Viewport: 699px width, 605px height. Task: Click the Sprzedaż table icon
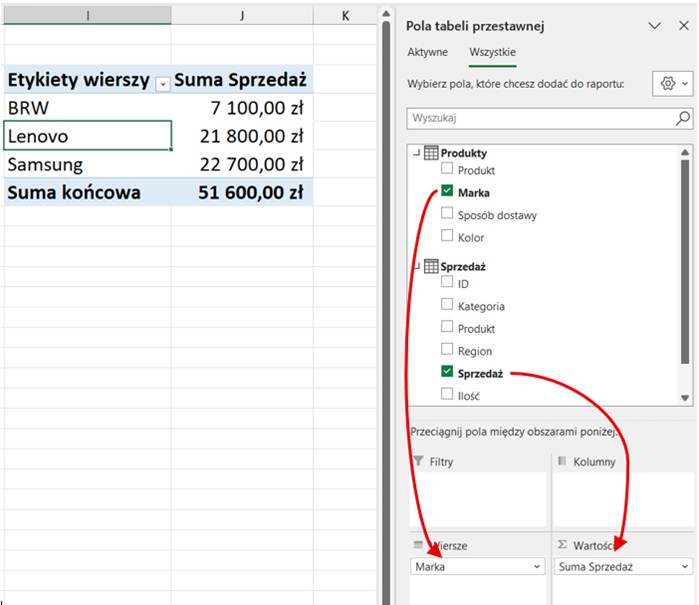431,267
